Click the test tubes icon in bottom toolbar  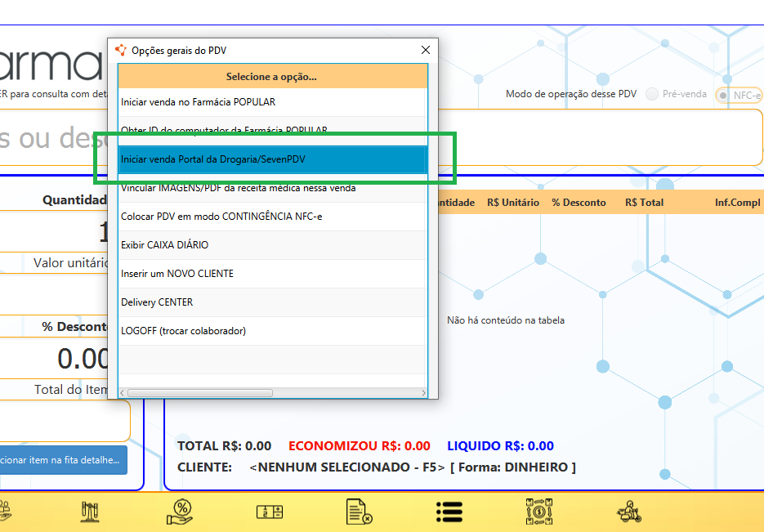(90, 512)
